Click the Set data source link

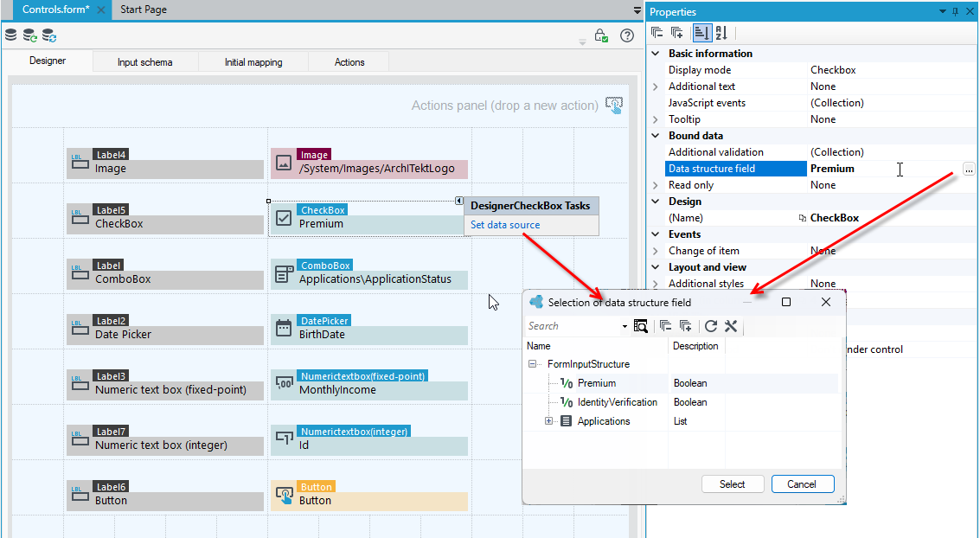click(x=505, y=224)
